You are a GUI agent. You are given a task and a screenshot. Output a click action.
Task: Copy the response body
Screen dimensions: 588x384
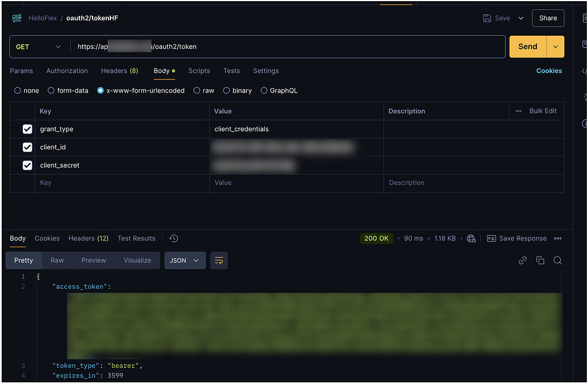point(540,260)
